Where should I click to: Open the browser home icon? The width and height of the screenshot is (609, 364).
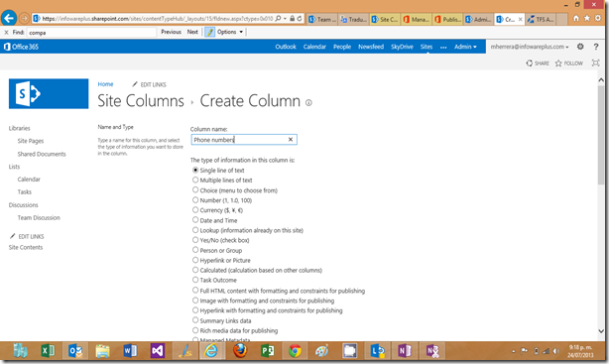click(x=576, y=18)
